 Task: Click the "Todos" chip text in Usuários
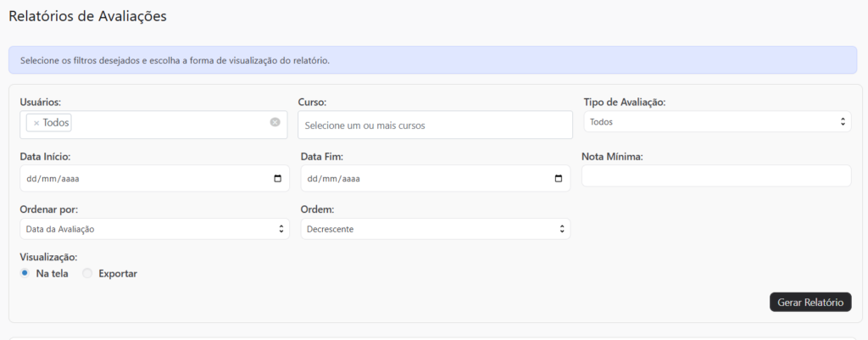56,123
